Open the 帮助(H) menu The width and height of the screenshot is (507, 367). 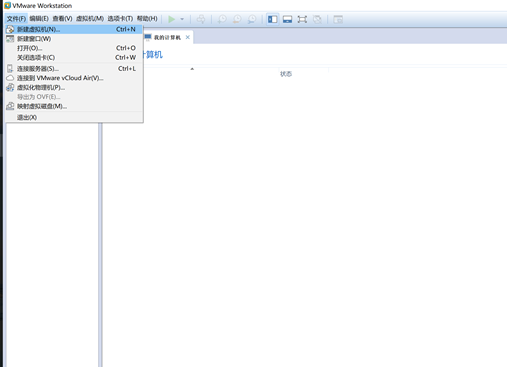(147, 19)
